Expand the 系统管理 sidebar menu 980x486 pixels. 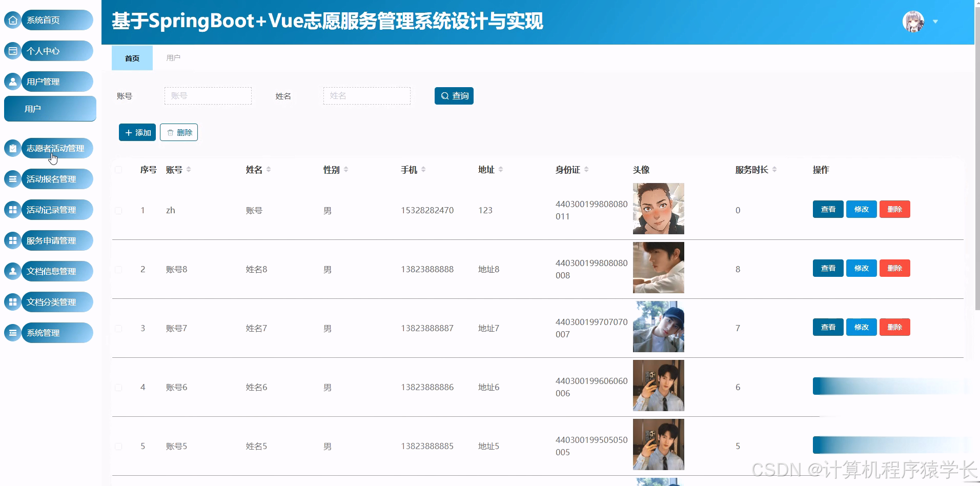coord(56,333)
